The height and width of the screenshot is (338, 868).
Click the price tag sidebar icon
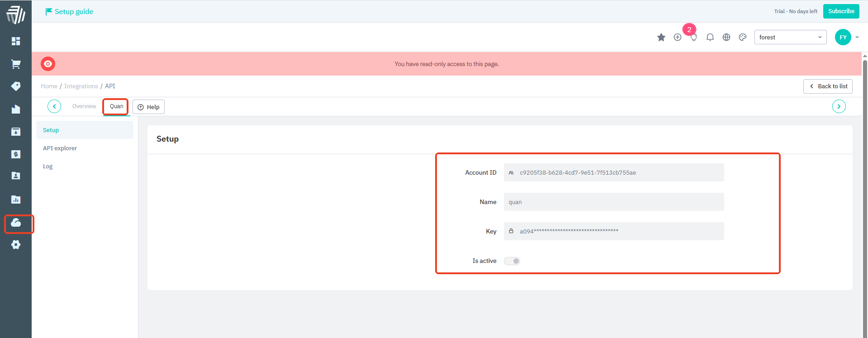(16, 86)
